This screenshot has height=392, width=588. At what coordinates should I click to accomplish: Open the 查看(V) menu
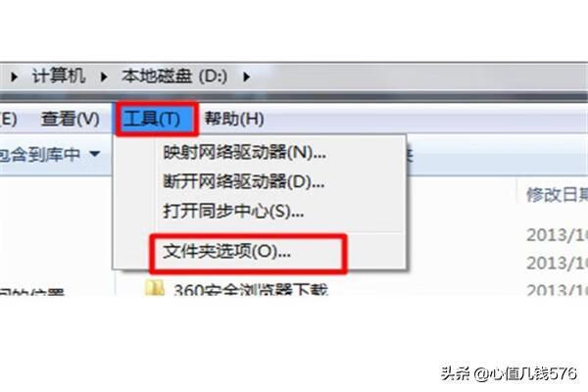click(x=71, y=119)
